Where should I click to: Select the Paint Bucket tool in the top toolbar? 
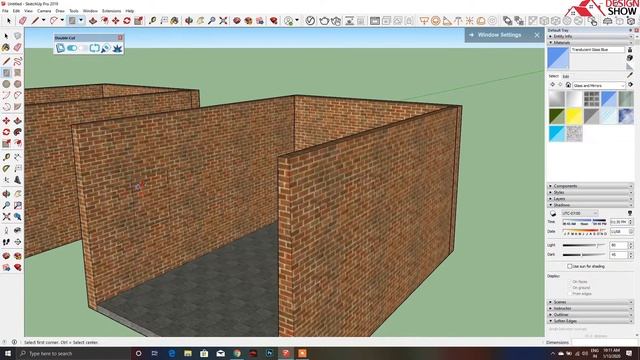click(x=175, y=20)
